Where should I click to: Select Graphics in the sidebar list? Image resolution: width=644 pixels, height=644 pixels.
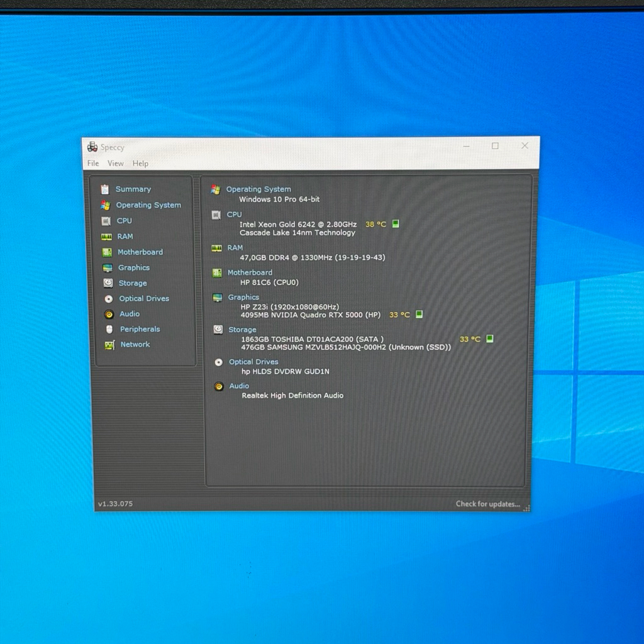[x=134, y=268]
